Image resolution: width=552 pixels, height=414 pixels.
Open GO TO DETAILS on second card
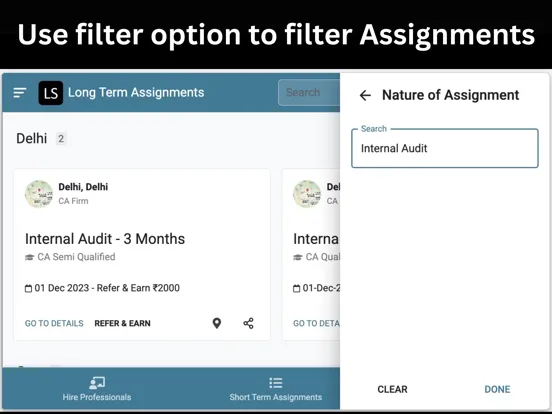(316, 323)
